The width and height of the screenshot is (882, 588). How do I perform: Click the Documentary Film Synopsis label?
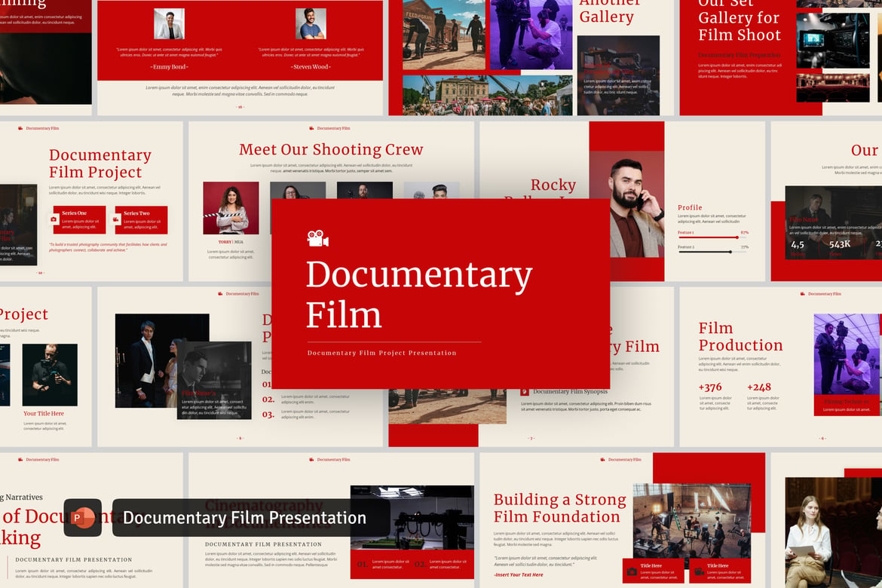pyautogui.click(x=571, y=391)
